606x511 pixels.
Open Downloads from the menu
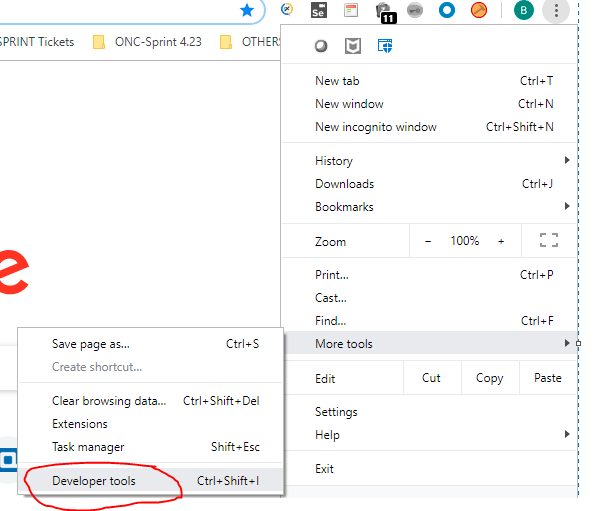430,184
